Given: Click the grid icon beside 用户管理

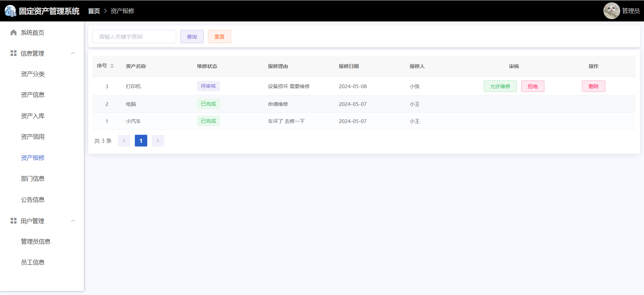Looking at the screenshot, I should pyautogui.click(x=13, y=221).
